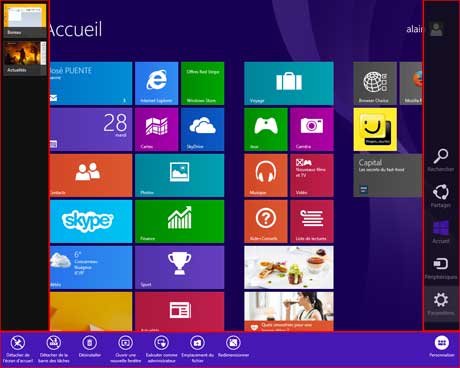
Task: Launch the Cartes maps tile
Action: click(x=157, y=129)
